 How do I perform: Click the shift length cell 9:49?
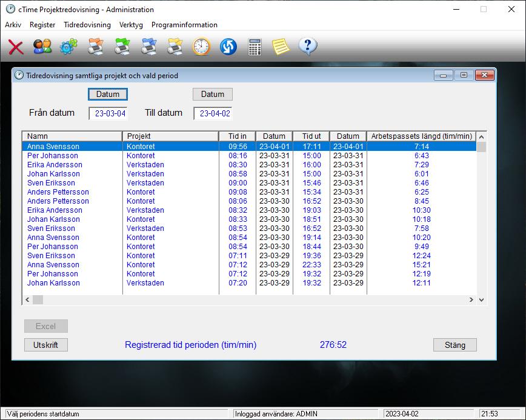point(422,247)
